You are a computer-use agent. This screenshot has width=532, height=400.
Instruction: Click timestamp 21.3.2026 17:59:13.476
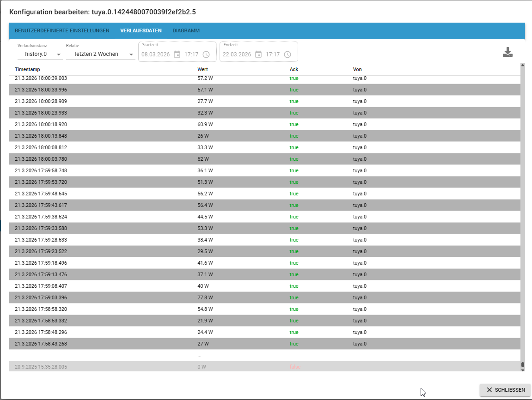coord(41,274)
